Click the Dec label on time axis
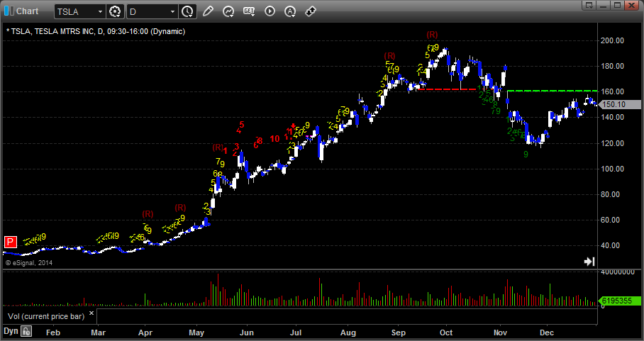Screen dimensions: 644x341 pyautogui.click(x=547, y=332)
